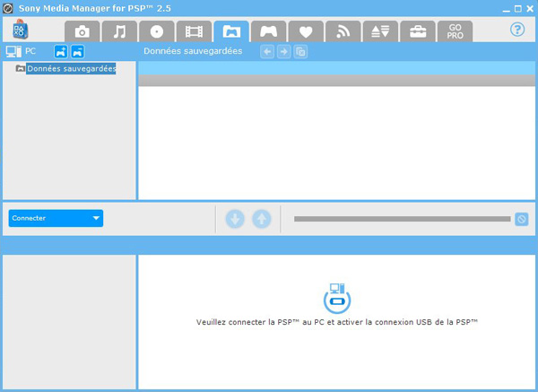Open the Games controller tab
The width and height of the screenshot is (538, 392).
coord(268,31)
